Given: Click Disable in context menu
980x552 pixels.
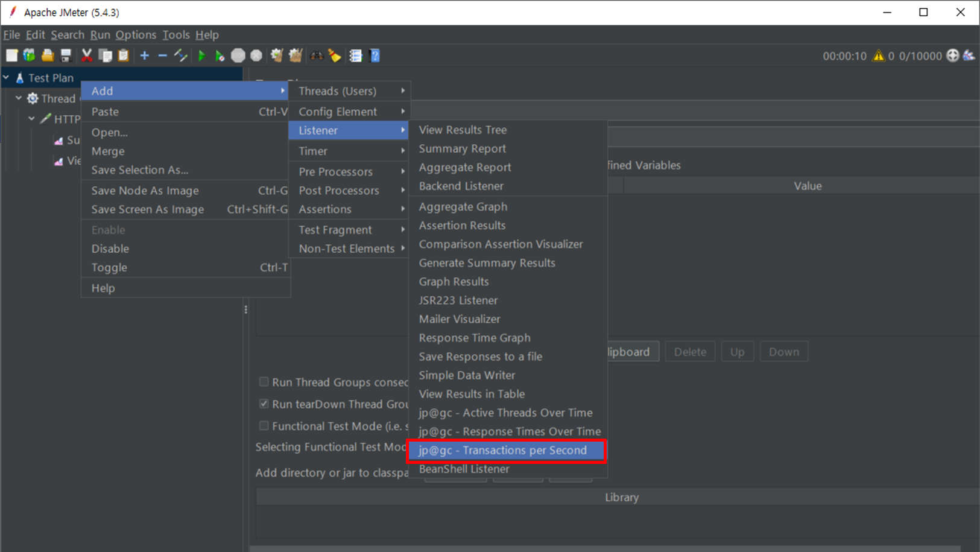Looking at the screenshot, I should click(x=186, y=249).
